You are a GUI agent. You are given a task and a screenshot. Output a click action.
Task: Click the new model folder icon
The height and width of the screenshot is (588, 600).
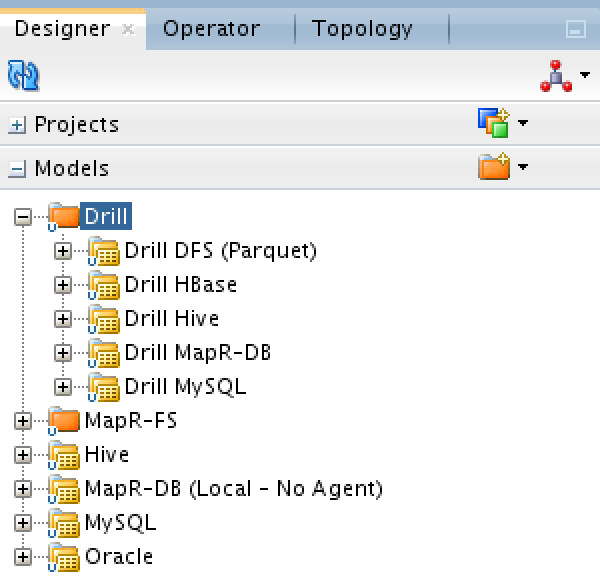(494, 166)
